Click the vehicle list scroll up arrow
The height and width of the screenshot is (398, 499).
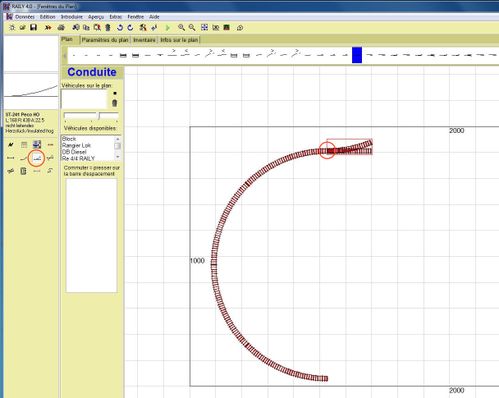click(x=117, y=139)
